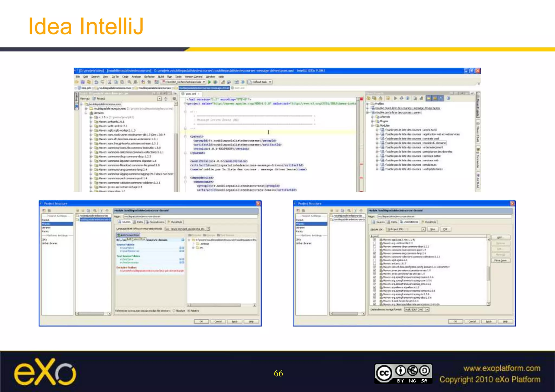Image resolution: width=555 pixels, height=392 pixels.
Task: Click the Redo arrow icon in IDE toolbar
Action: pyautogui.click(x=102, y=82)
